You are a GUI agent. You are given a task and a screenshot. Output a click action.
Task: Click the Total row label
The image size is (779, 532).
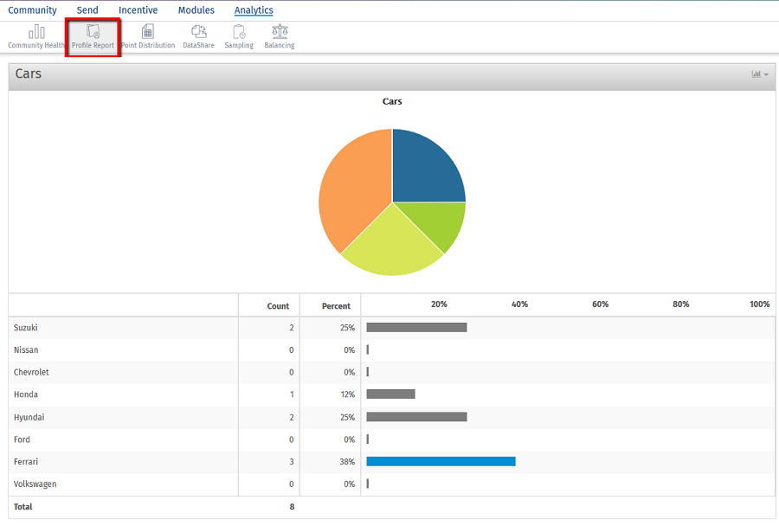[23, 506]
